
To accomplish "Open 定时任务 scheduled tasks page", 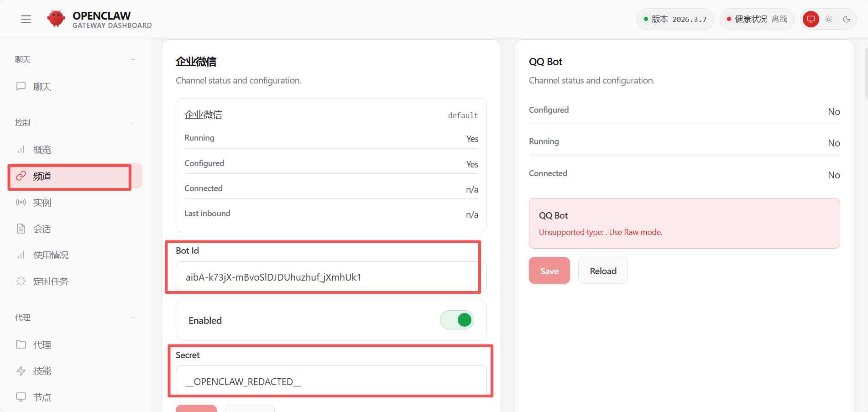I will coord(50,282).
